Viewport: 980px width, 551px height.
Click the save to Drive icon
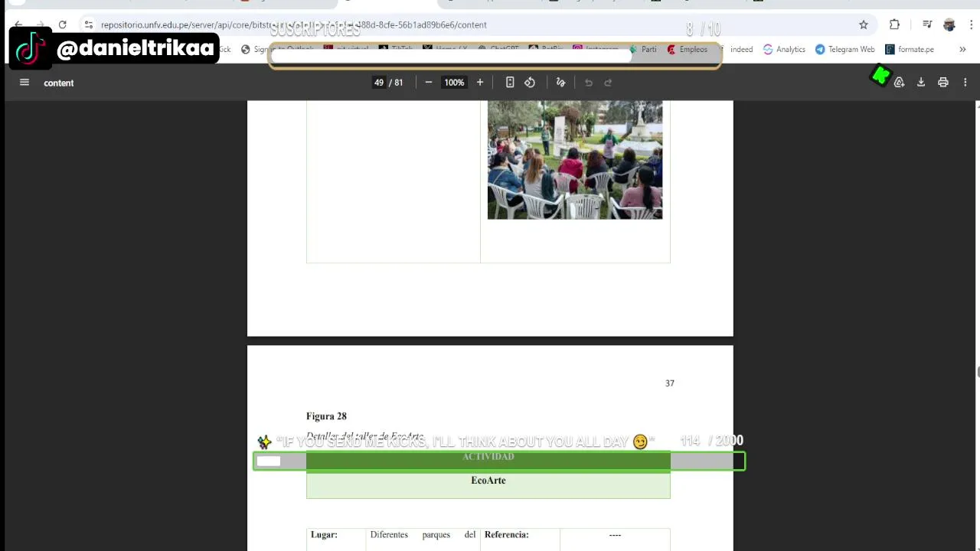pyautogui.click(x=900, y=83)
